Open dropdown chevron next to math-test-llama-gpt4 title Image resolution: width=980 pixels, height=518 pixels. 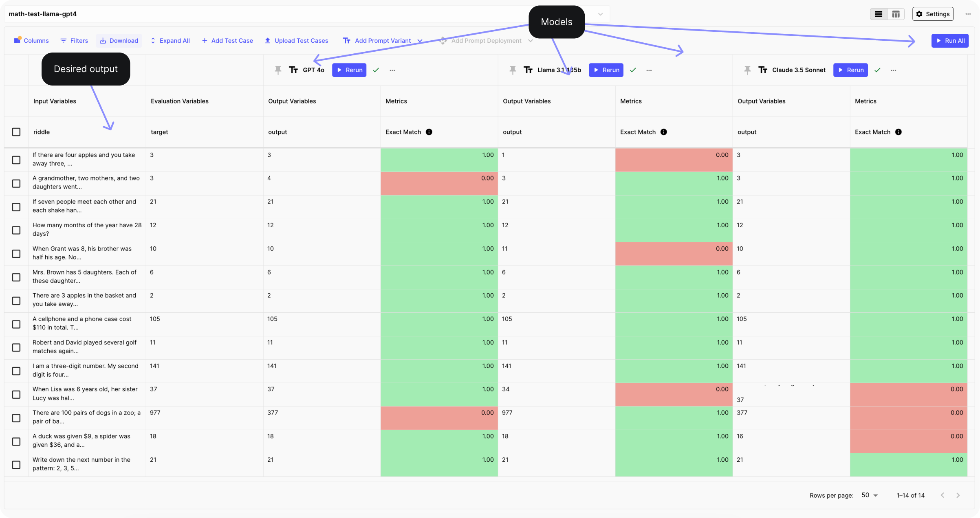click(x=600, y=14)
